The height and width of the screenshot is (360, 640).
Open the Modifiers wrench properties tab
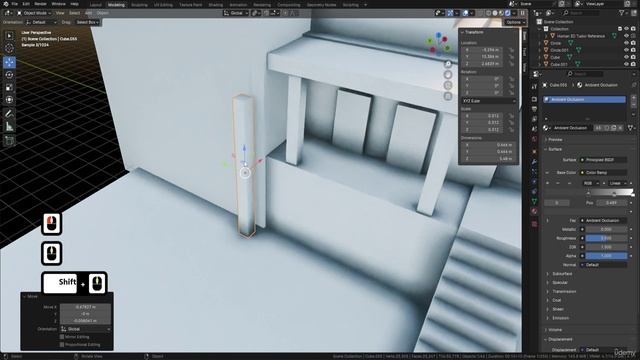pyautogui.click(x=534, y=162)
